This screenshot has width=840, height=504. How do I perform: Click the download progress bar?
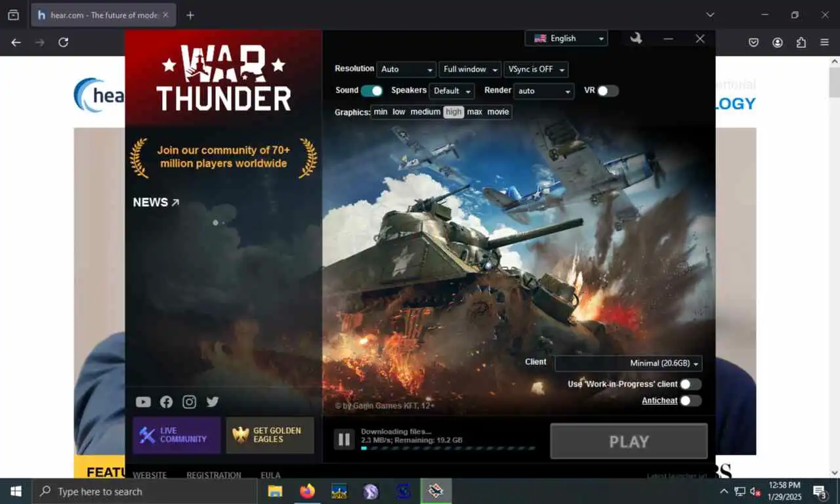448,449
